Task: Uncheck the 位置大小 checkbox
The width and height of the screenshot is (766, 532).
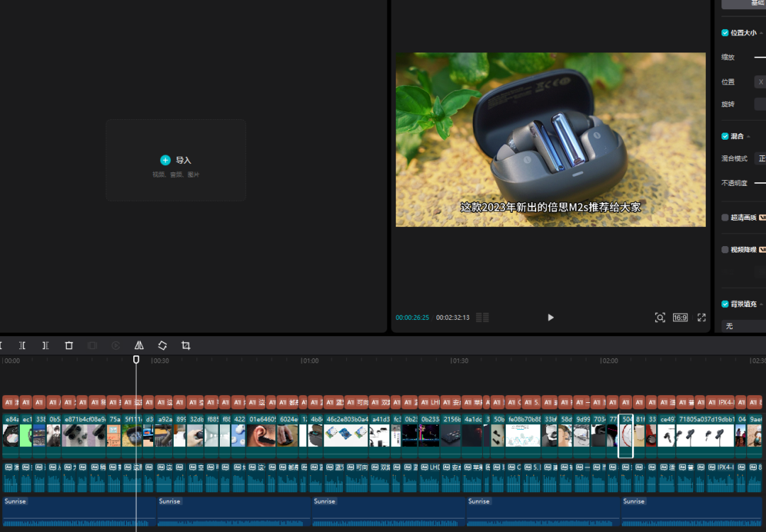Action: click(725, 33)
